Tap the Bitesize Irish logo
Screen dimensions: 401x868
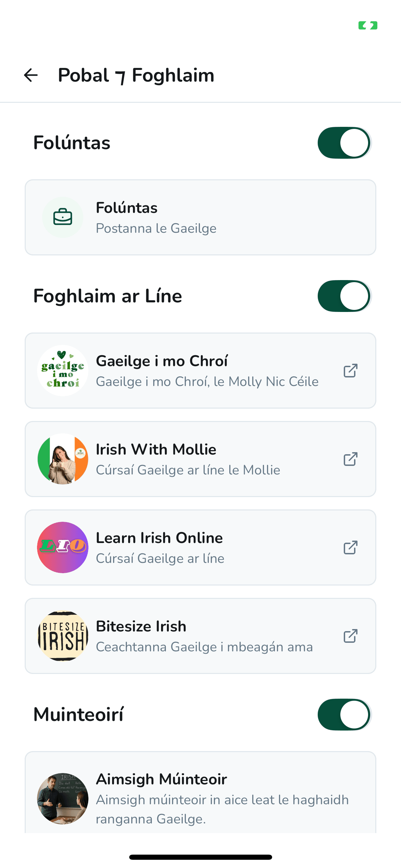(x=63, y=636)
